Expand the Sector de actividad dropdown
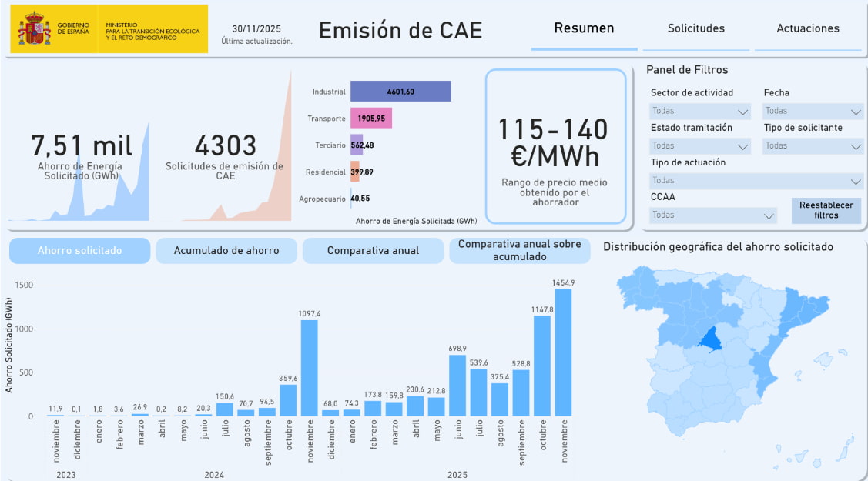868x481 pixels. 699,112
